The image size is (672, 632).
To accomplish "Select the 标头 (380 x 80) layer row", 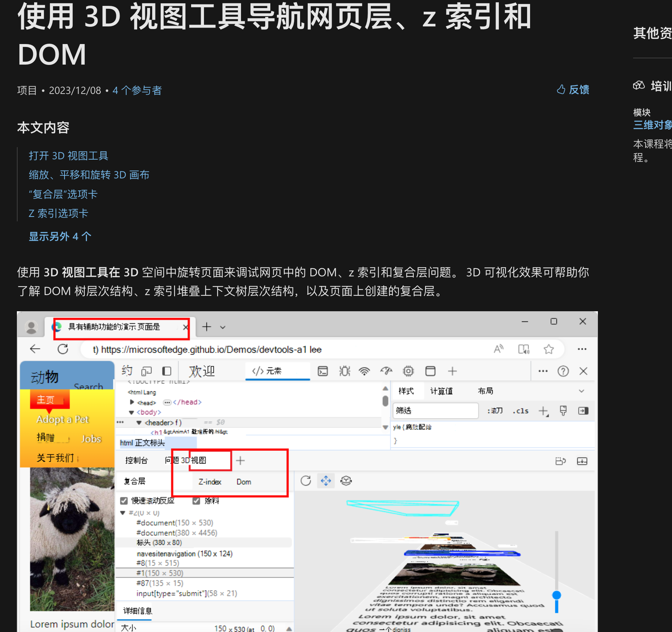I will point(204,542).
